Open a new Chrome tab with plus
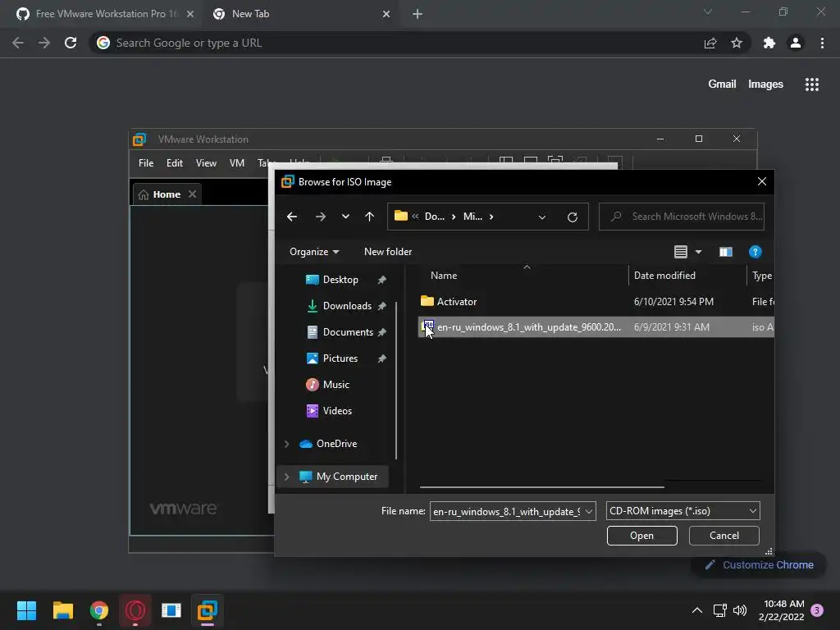Viewport: 840px width, 630px height. [418, 14]
